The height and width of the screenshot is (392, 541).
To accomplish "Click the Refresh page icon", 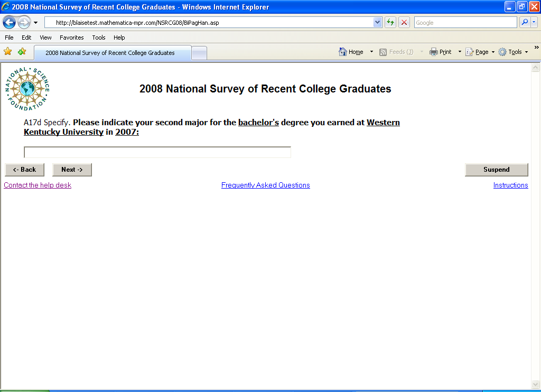I will 390,22.
